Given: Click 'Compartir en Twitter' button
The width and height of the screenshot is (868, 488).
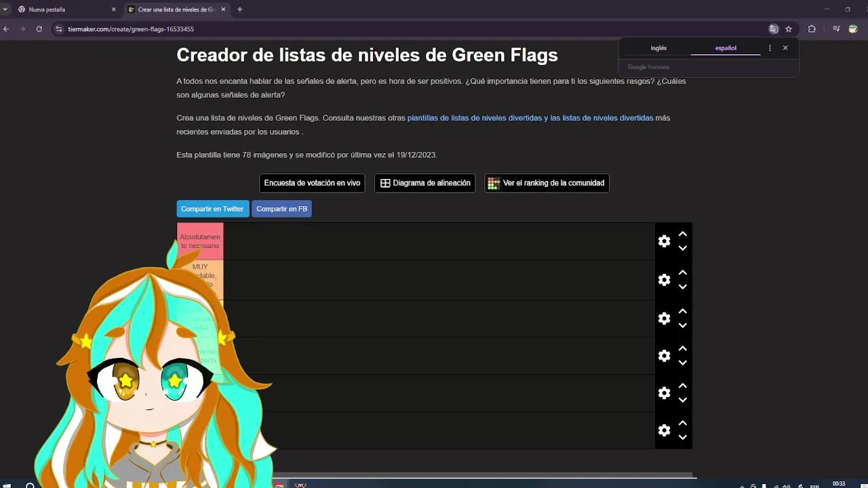Looking at the screenshot, I should click(x=212, y=209).
